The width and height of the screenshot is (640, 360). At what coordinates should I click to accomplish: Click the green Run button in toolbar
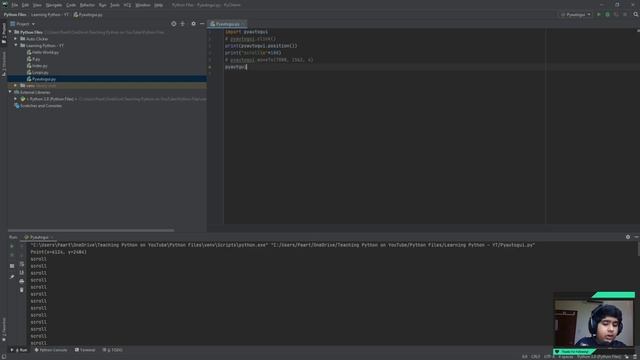pyautogui.click(x=599, y=15)
